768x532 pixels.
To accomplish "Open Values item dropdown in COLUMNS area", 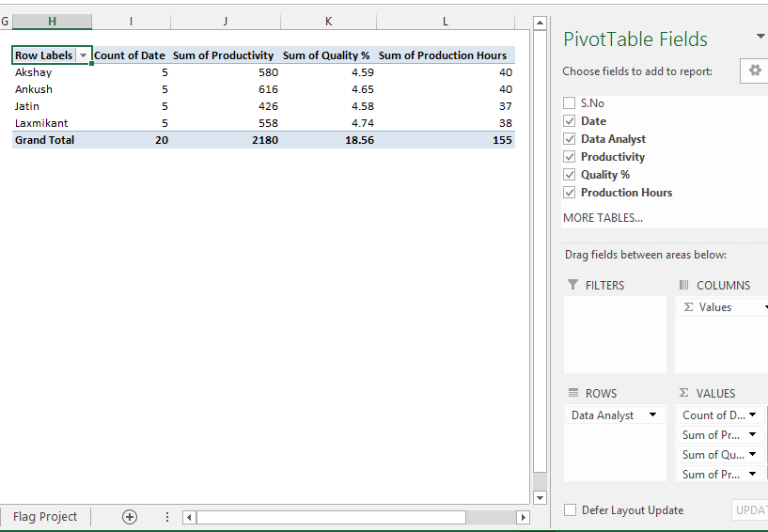I will 766,307.
